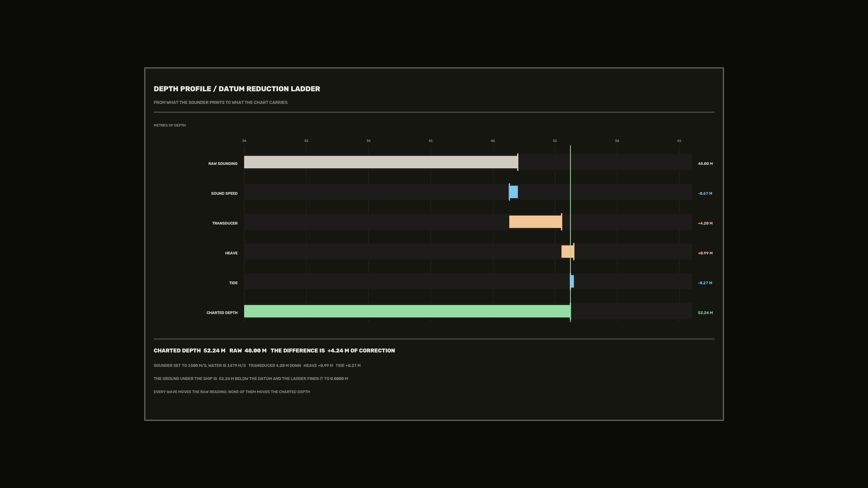This screenshot has width=868, height=488.
Task: Select the "Charted Depth" row label beside the chart
Action: [x=222, y=313]
